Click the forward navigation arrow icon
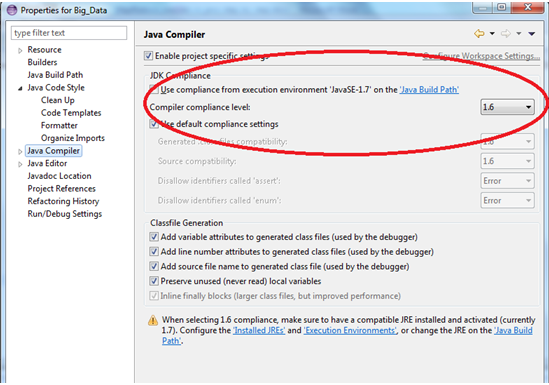 [506, 34]
